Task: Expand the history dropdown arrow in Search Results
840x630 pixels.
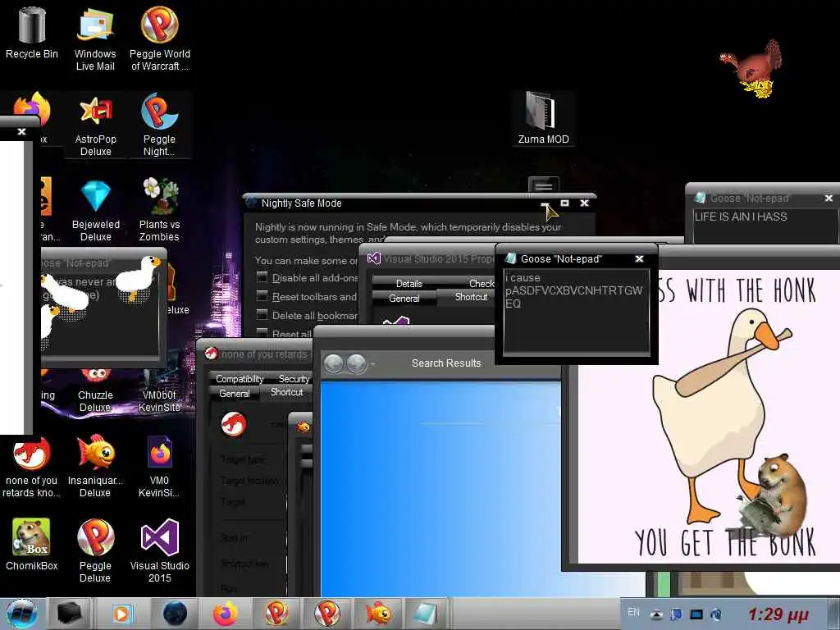Action: point(372,364)
